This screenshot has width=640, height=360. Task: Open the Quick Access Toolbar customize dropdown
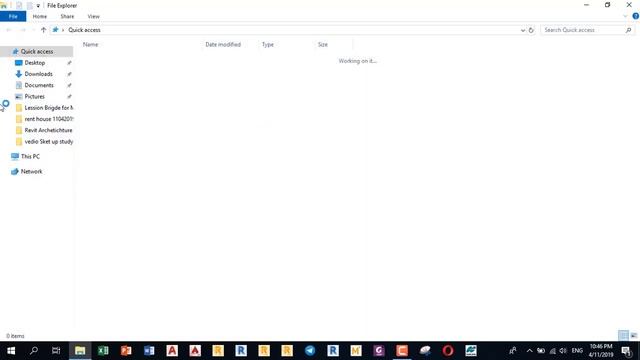38,6
